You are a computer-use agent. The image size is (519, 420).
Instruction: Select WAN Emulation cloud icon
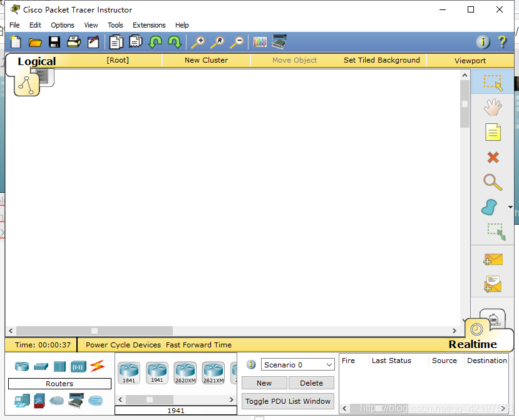coord(56,401)
